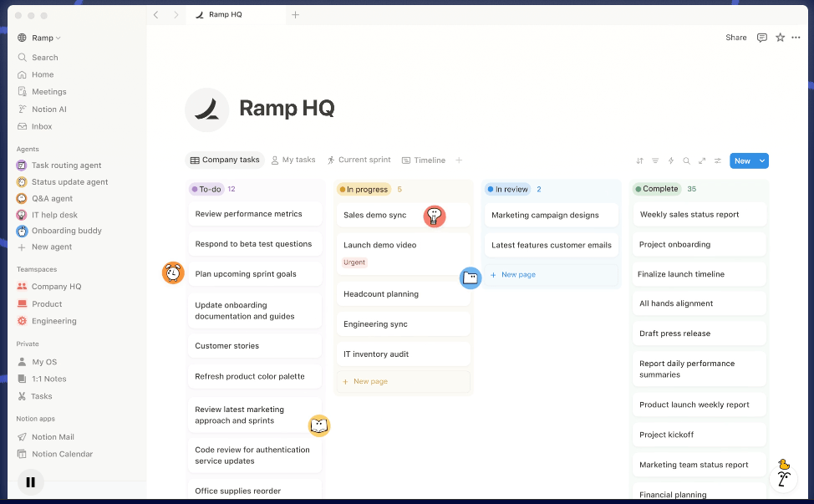Click the Share button
This screenshot has height=504, width=814.
(x=735, y=38)
